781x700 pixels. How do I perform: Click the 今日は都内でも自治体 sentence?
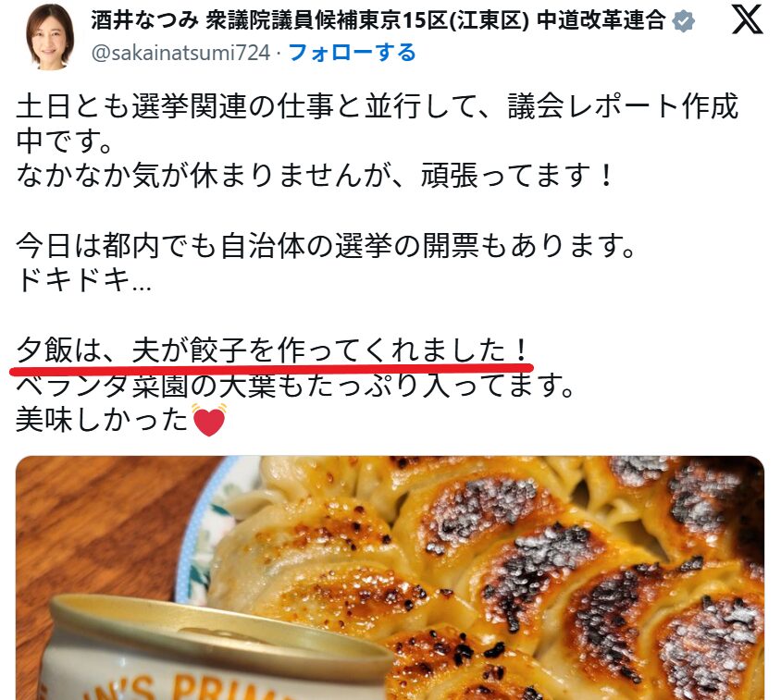pyautogui.click(x=327, y=245)
